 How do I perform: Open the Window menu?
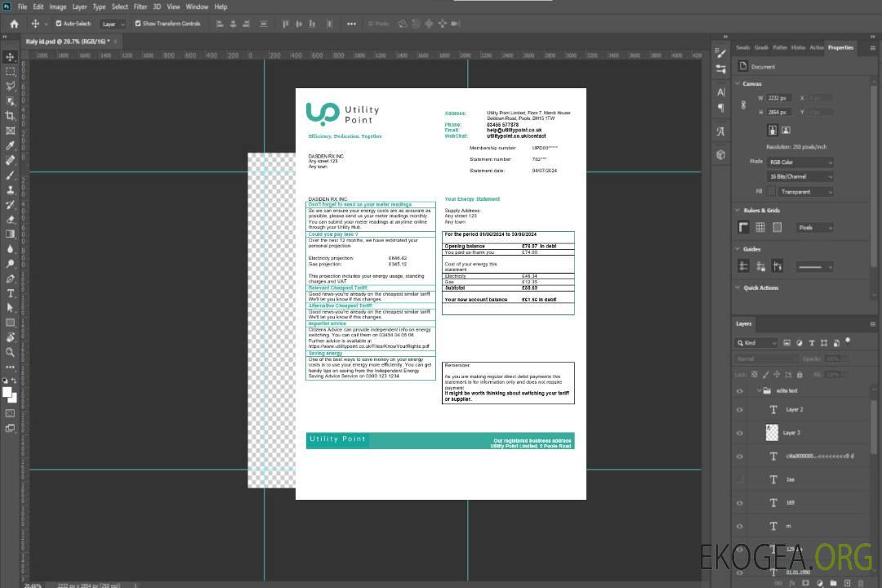(x=197, y=7)
